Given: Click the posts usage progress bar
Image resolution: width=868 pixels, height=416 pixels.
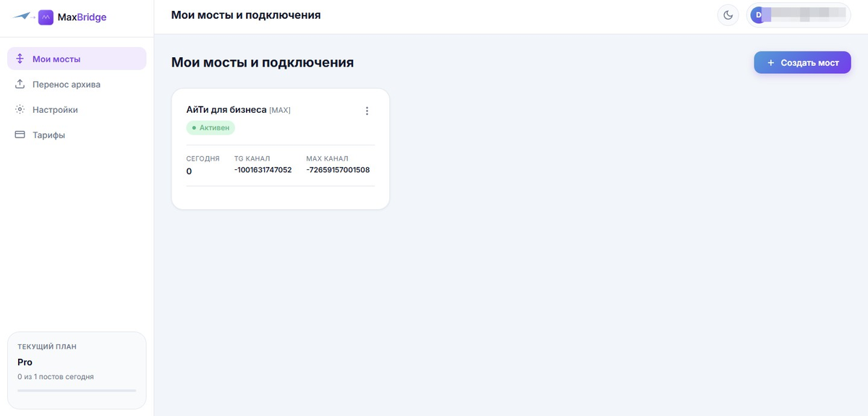Looking at the screenshot, I should [77, 391].
